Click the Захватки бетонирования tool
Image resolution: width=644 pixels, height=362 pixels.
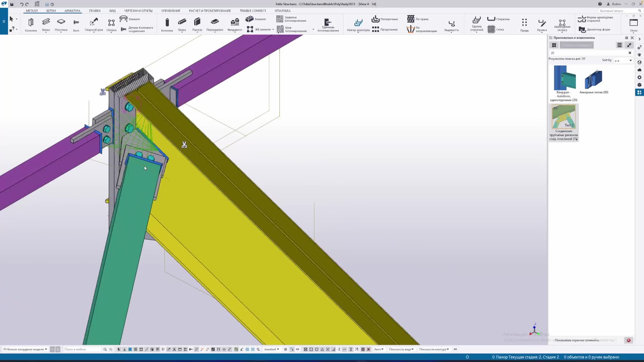tap(291, 19)
